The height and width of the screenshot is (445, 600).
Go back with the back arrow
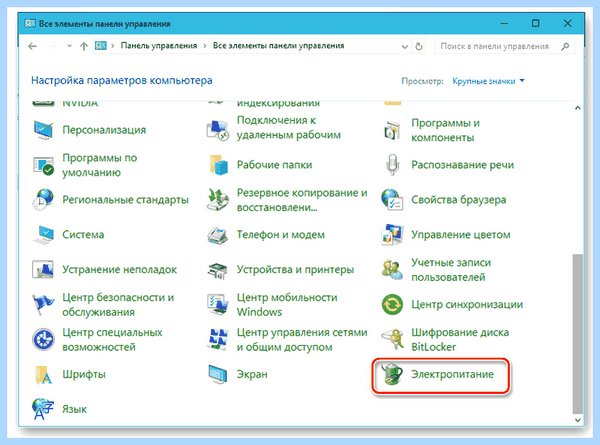pyautogui.click(x=33, y=46)
